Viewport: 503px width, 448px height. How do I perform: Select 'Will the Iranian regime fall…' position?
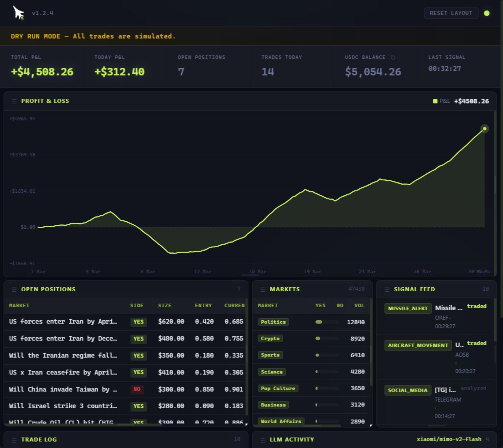[125, 356]
